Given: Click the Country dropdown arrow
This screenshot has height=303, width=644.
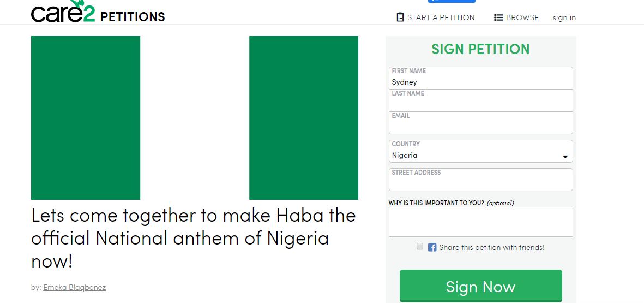Looking at the screenshot, I should tap(565, 157).
